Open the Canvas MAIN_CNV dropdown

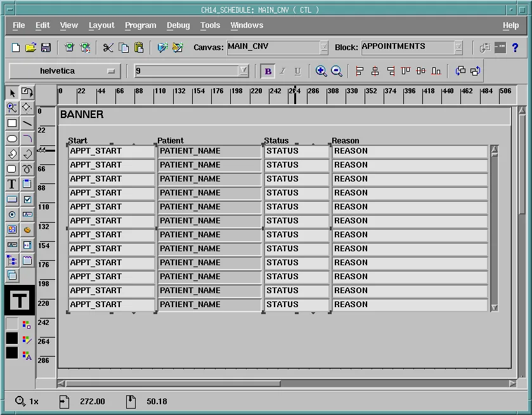(x=324, y=47)
